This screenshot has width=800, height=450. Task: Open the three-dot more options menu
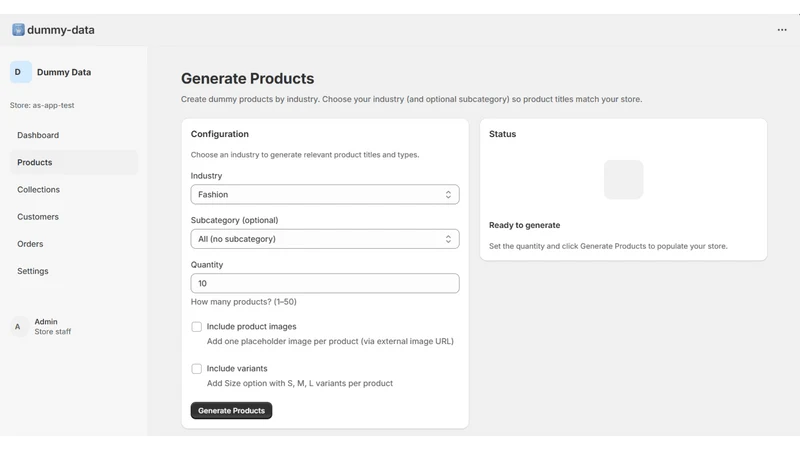click(782, 30)
